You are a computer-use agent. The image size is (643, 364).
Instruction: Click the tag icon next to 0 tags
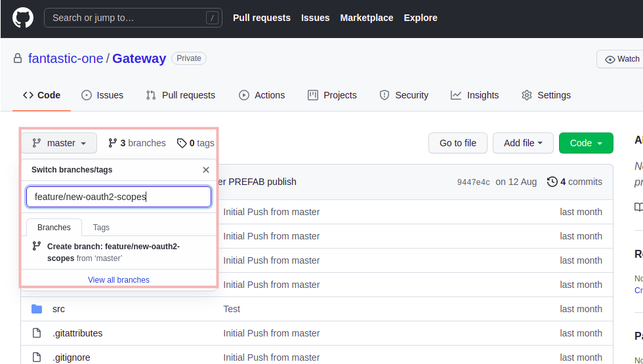182,143
